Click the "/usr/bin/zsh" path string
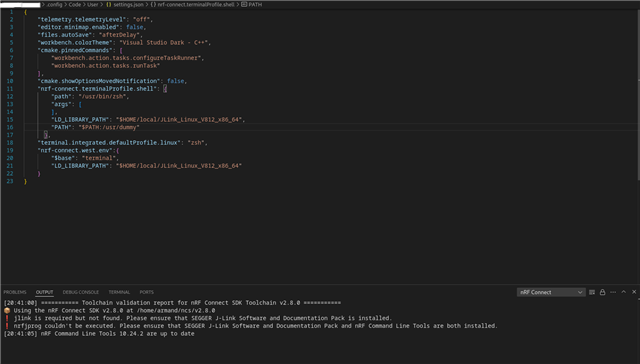This screenshot has width=640, height=364. tap(104, 96)
